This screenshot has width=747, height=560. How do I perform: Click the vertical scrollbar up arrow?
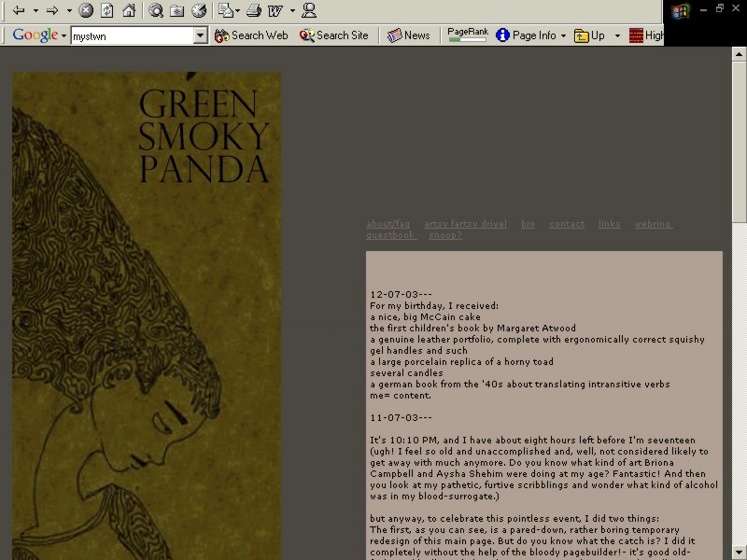tap(739, 54)
